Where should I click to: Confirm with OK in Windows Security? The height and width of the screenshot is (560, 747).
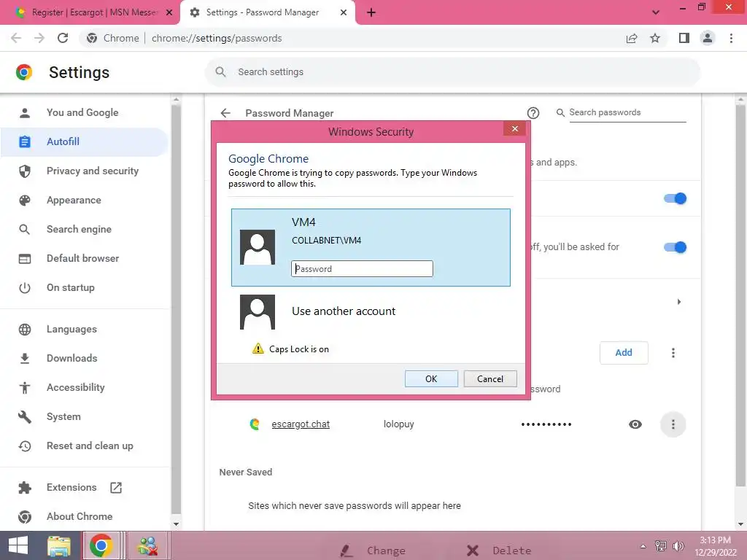(x=431, y=379)
